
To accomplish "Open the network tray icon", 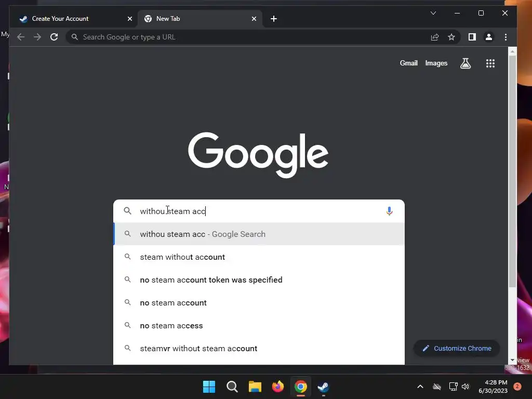I will pyautogui.click(x=453, y=387).
